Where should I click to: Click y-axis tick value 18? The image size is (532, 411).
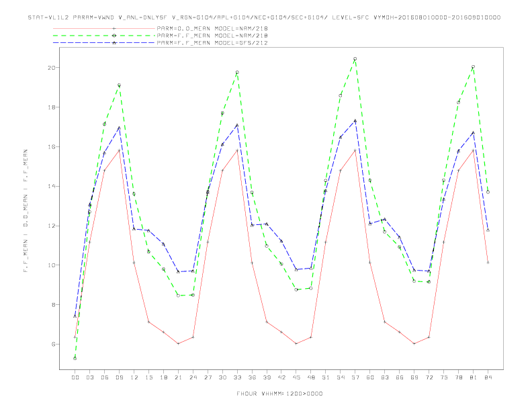[x=51, y=107]
